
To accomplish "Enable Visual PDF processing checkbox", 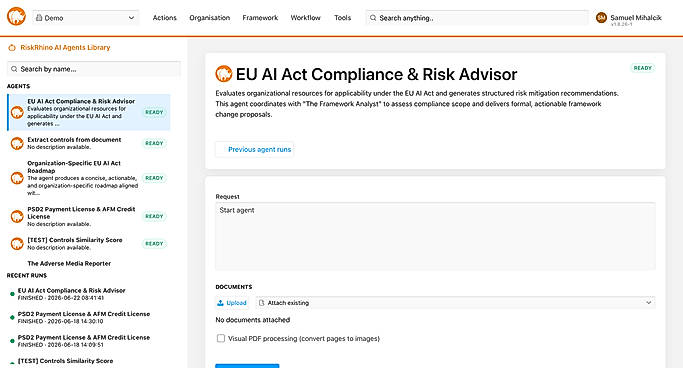I will [221, 338].
